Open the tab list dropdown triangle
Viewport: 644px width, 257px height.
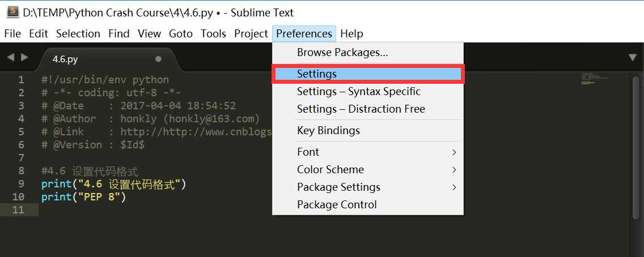[633, 58]
